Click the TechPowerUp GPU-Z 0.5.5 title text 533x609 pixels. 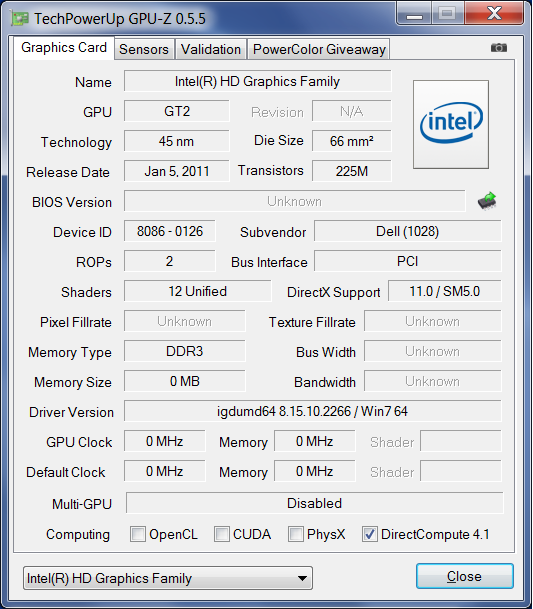pos(120,19)
